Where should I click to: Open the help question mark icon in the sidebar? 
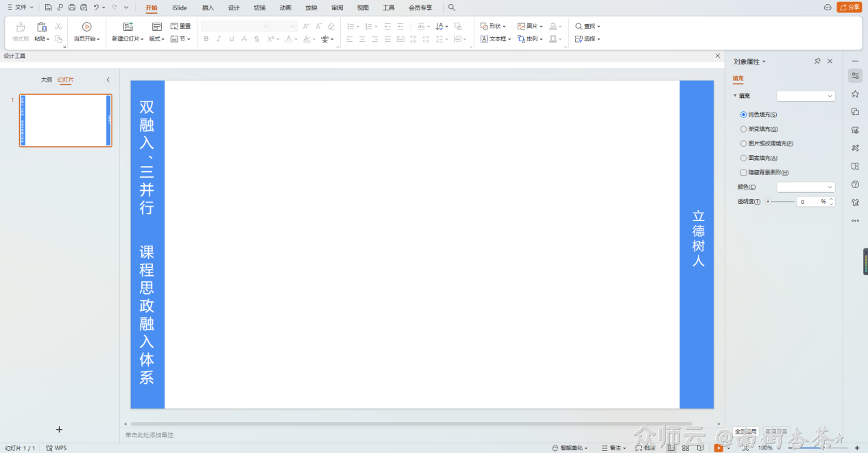pos(855,184)
